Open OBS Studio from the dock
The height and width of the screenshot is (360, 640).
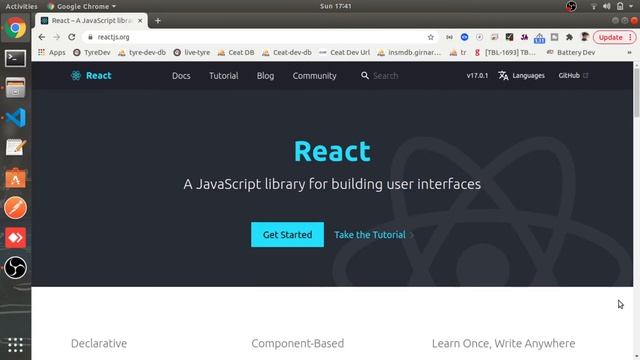point(16,268)
